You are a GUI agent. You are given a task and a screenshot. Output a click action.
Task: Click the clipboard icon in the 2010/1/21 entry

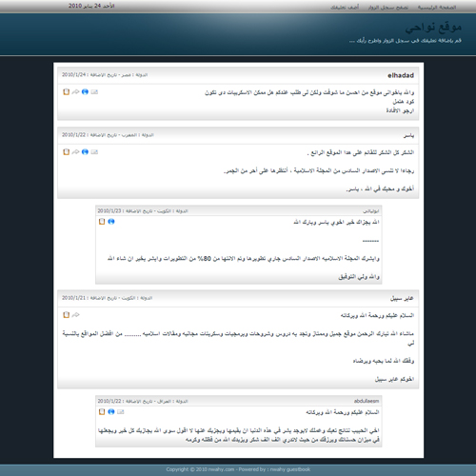pos(66,314)
